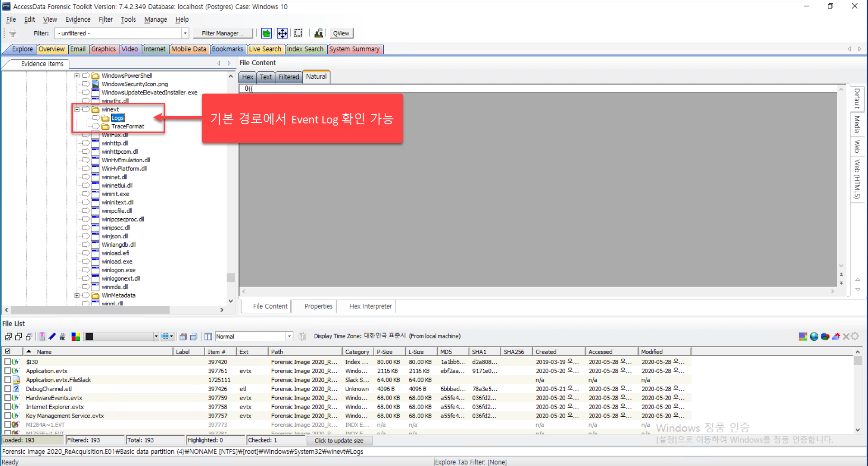Click the green folder icon in top toolbar
868x466 pixels.
[x=266, y=33]
